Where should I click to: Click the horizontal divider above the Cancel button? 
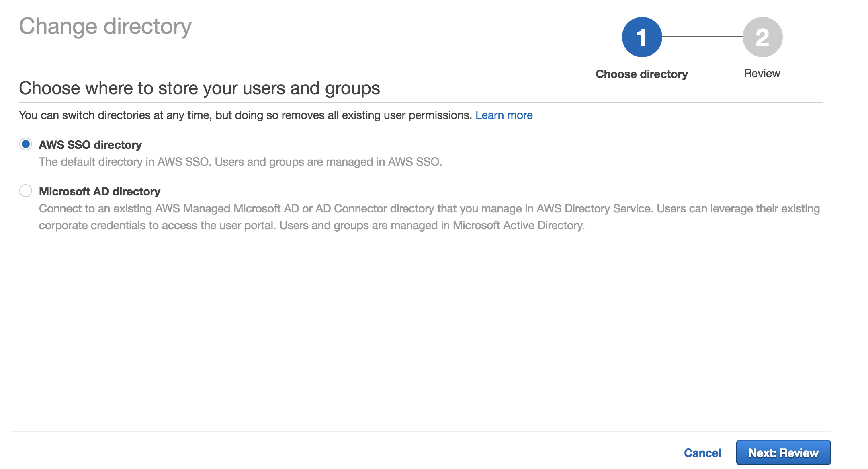[x=421, y=432]
